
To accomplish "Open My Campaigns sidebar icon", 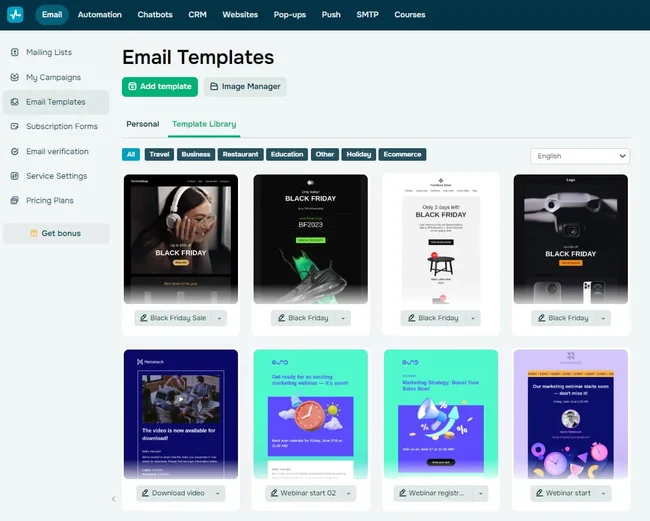I will (14, 77).
